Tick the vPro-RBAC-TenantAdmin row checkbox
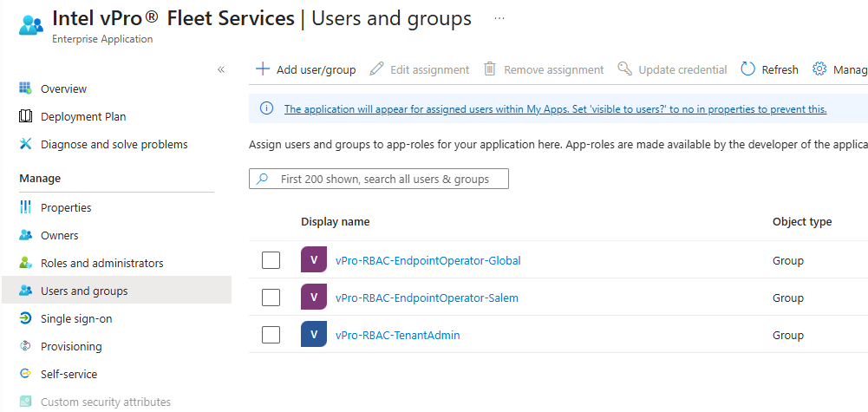The height and width of the screenshot is (412, 868). (x=271, y=335)
